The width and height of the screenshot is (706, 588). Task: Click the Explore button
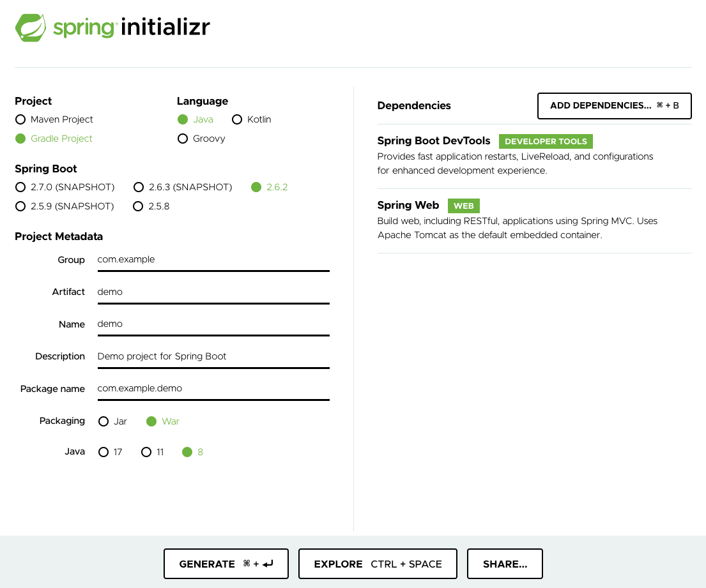click(x=378, y=564)
